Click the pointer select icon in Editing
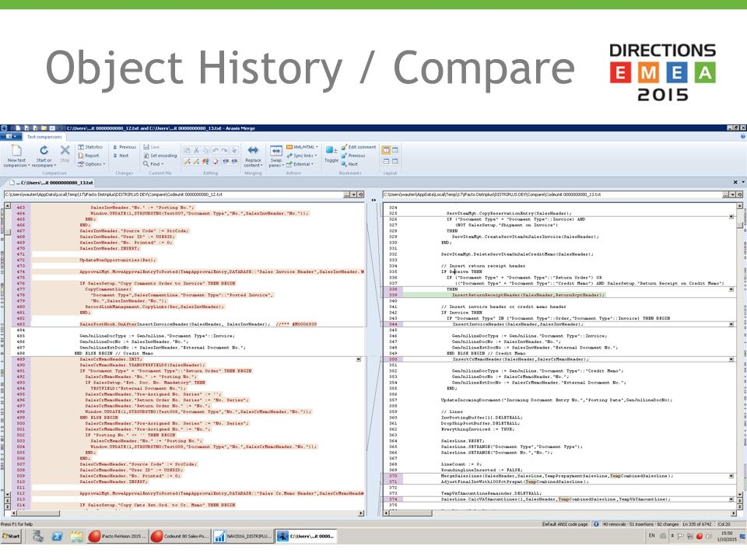The image size is (747, 560). click(234, 150)
